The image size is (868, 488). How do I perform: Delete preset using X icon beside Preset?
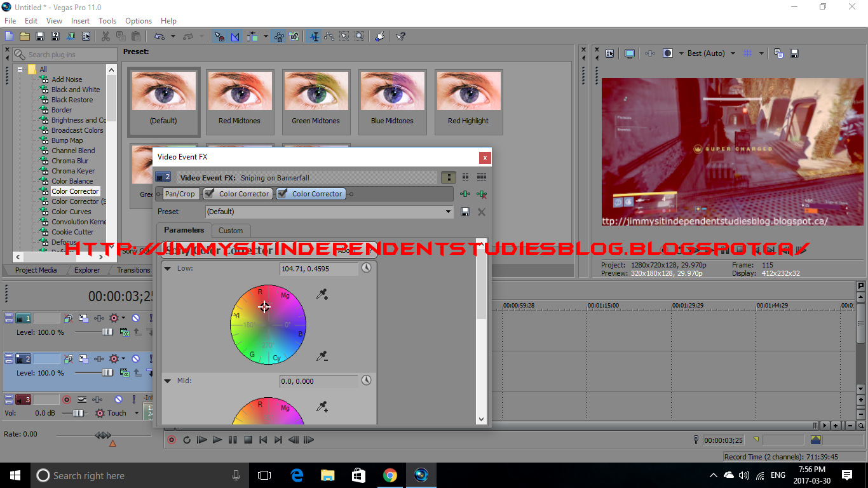(x=482, y=212)
